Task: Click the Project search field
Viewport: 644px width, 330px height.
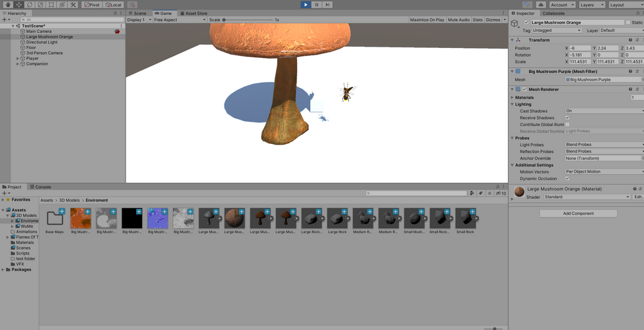Action: [x=417, y=193]
